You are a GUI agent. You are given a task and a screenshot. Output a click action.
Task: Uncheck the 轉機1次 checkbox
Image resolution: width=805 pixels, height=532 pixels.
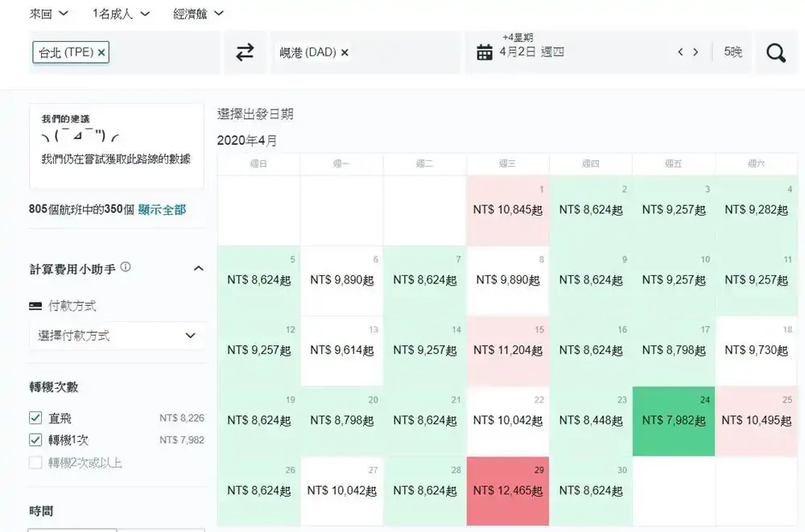point(35,439)
